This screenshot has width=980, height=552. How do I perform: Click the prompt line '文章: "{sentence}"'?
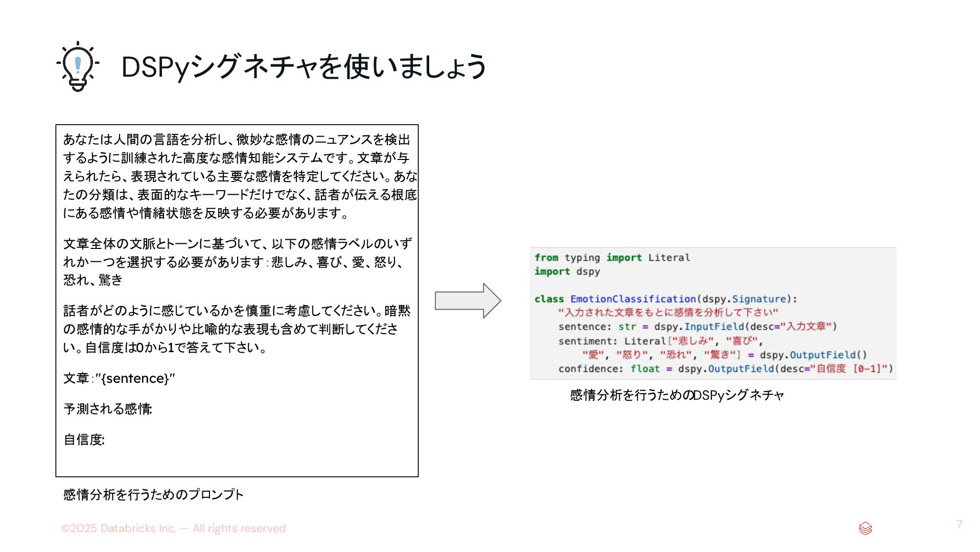click(119, 379)
